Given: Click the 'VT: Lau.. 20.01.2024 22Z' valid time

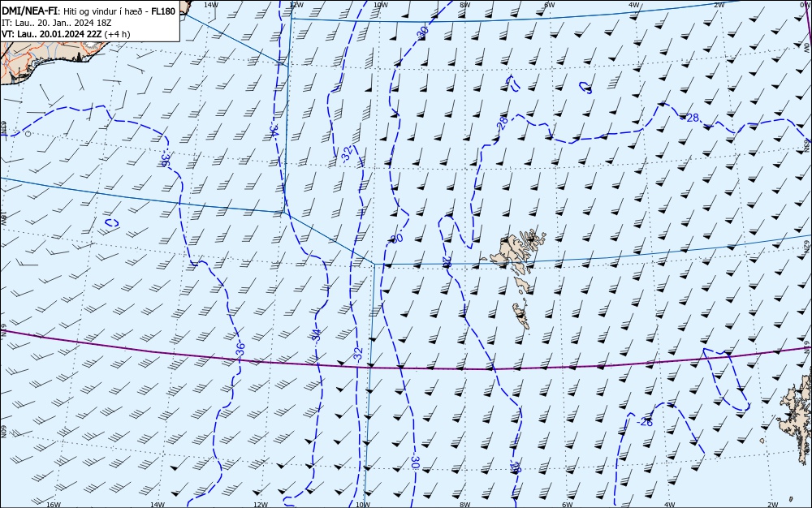Looking at the screenshot, I should coord(51,34).
